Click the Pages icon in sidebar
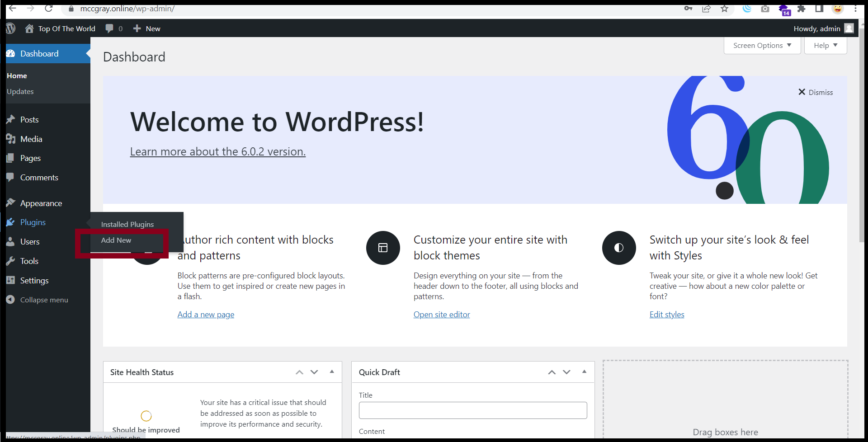This screenshot has width=868, height=442. 10,158
